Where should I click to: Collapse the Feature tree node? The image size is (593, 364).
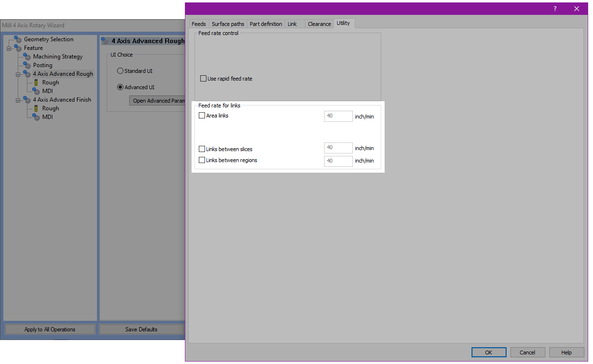tap(9, 48)
